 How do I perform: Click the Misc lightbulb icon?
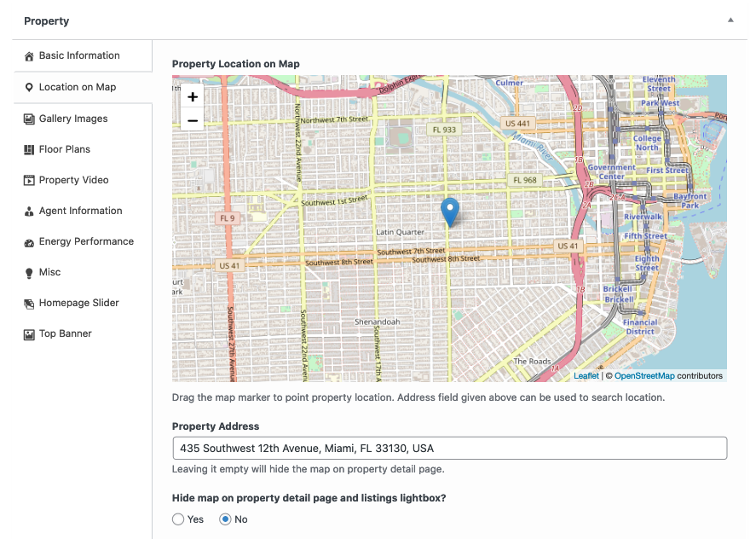(x=29, y=273)
